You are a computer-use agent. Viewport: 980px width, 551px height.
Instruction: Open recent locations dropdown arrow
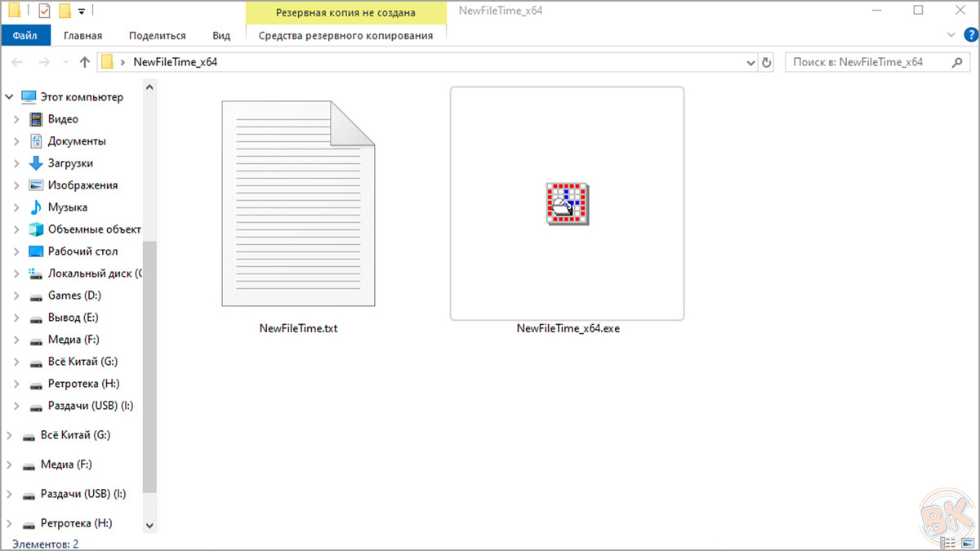[x=65, y=63]
